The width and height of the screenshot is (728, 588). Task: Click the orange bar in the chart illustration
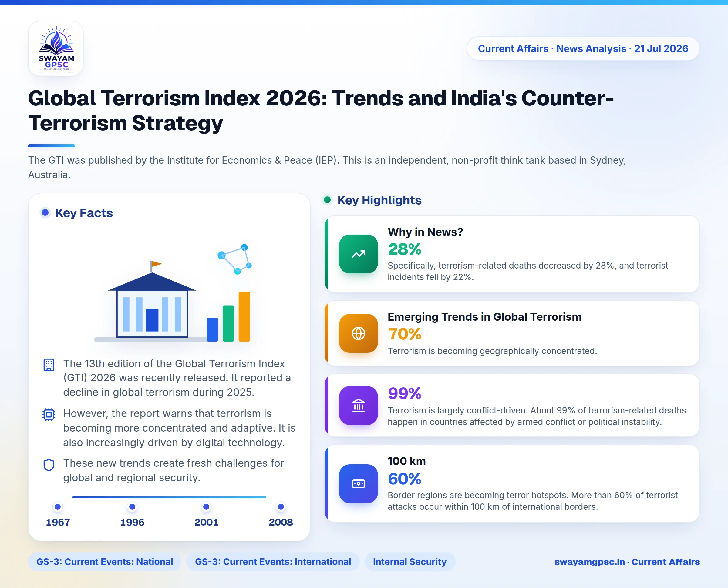click(x=244, y=316)
